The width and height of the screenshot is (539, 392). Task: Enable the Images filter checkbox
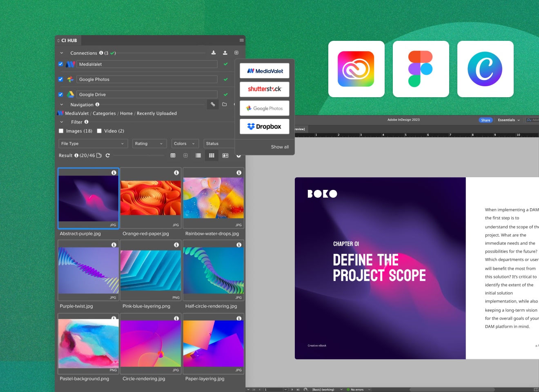click(61, 131)
